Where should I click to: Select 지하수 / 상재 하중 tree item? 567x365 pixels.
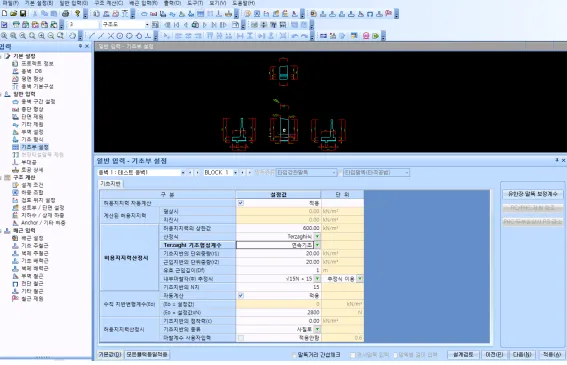(x=42, y=215)
